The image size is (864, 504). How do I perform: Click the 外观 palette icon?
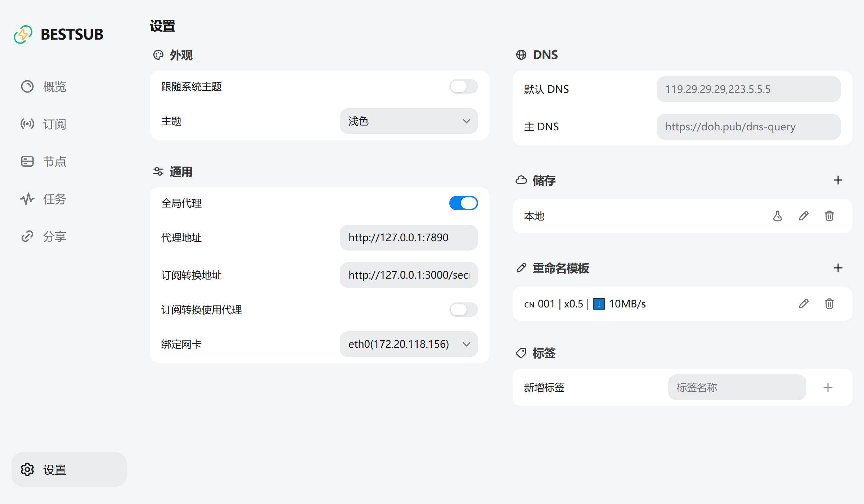coord(158,55)
